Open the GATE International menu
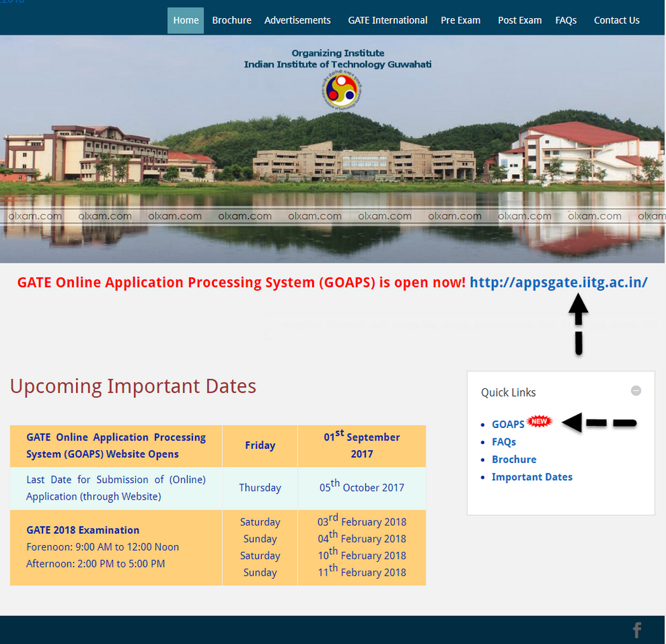Image resolution: width=666 pixels, height=644 pixels. 387,20
